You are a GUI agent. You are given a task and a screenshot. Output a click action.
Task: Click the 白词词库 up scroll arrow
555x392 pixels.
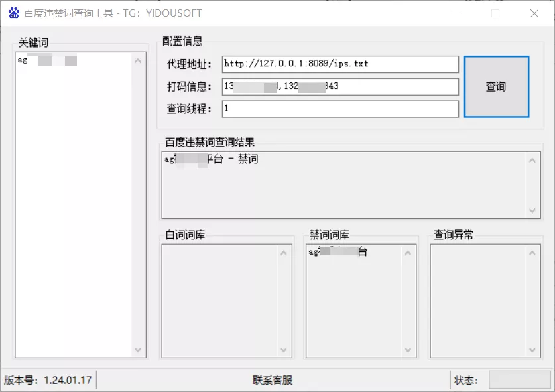(284, 253)
